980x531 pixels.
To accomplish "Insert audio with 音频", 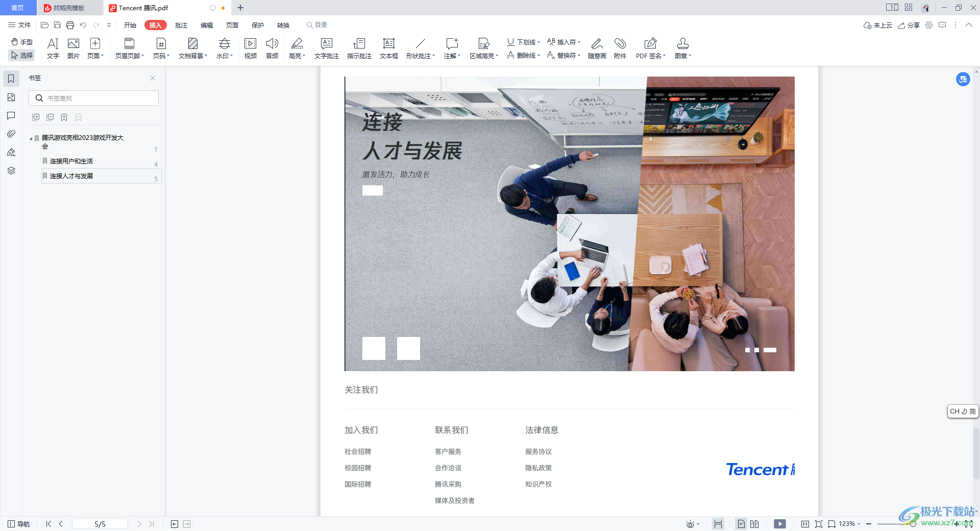I will 272,49.
